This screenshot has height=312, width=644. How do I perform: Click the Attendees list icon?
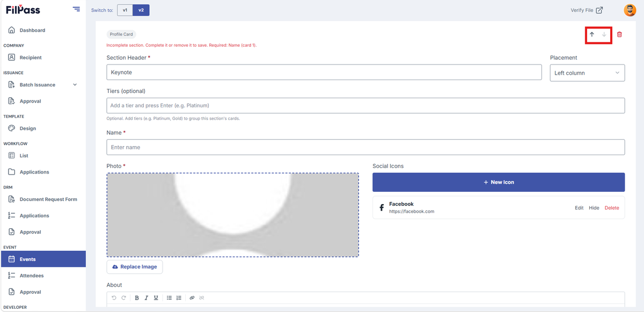(x=11, y=275)
